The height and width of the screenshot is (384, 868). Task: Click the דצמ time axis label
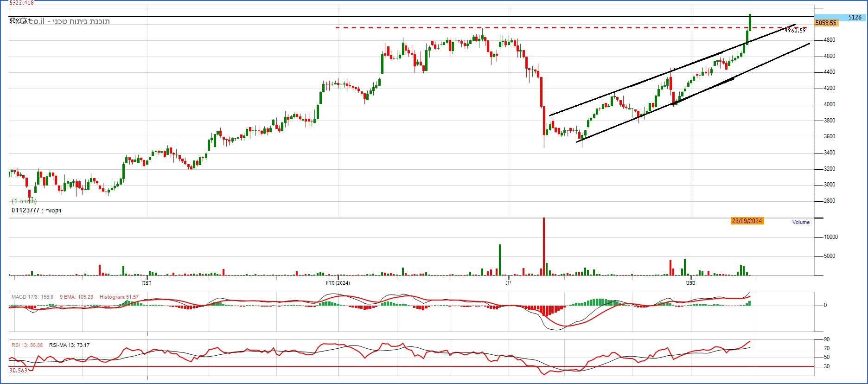147,283
